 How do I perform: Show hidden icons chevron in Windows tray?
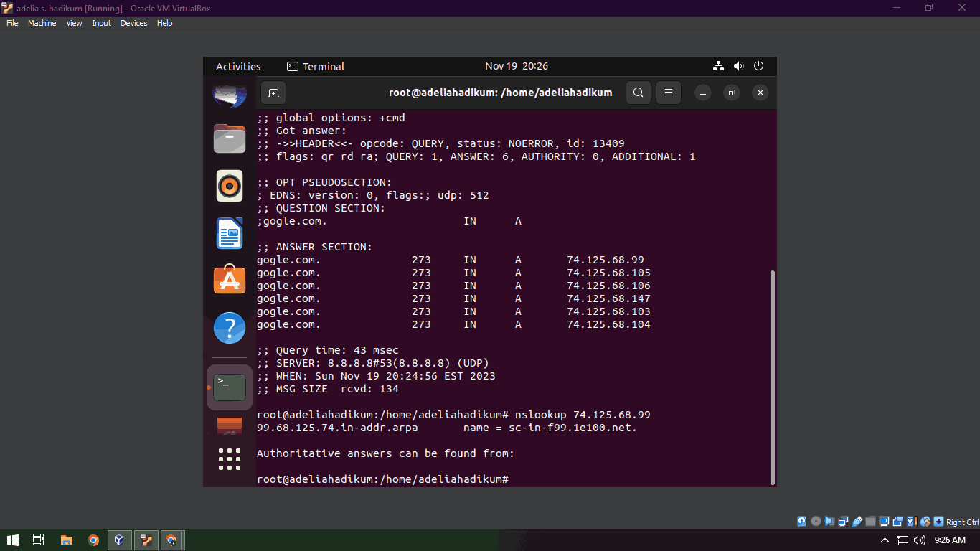tap(885, 540)
